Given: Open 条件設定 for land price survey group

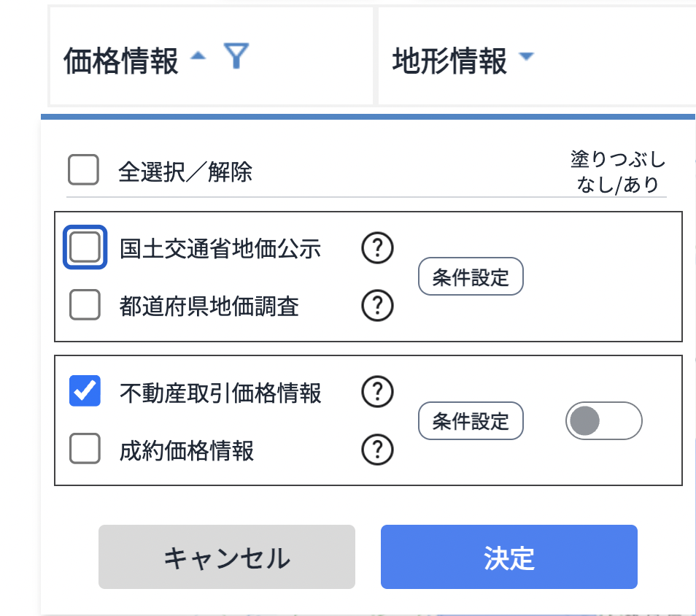Looking at the screenshot, I should pyautogui.click(x=471, y=277).
